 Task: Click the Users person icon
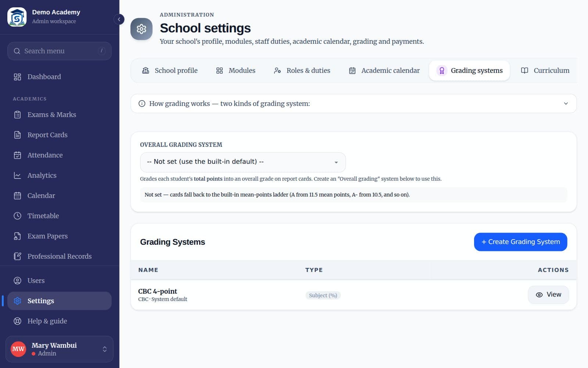[x=17, y=281]
